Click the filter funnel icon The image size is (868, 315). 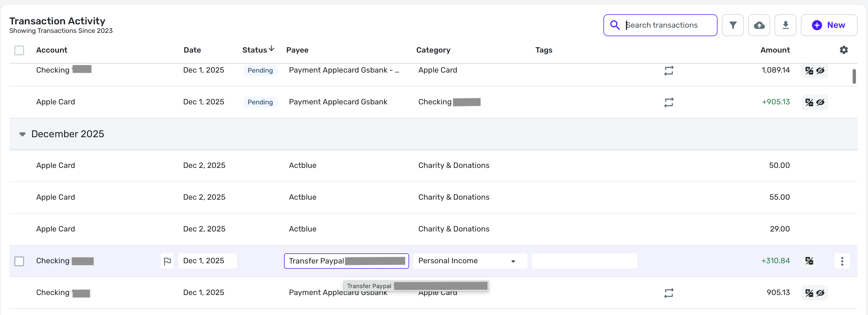tap(733, 25)
